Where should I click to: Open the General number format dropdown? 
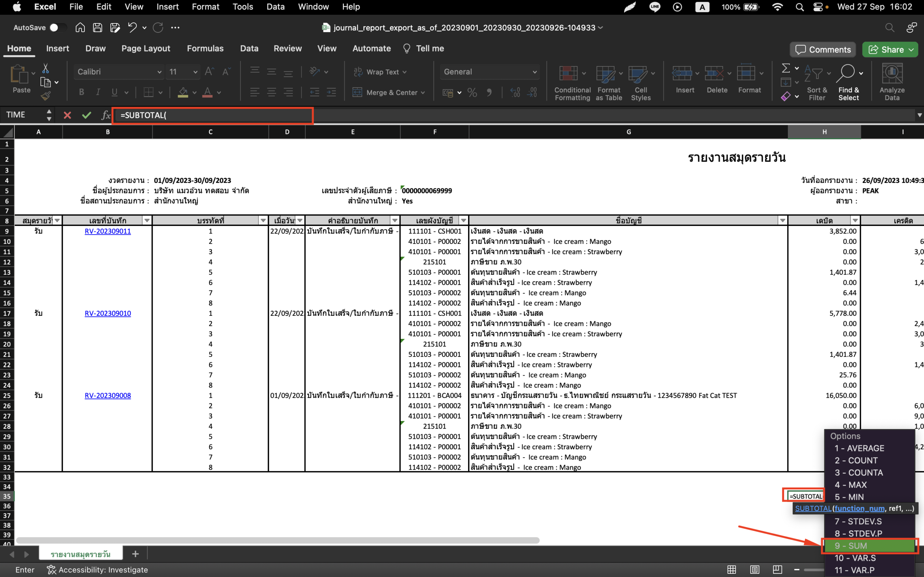tap(534, 72)
